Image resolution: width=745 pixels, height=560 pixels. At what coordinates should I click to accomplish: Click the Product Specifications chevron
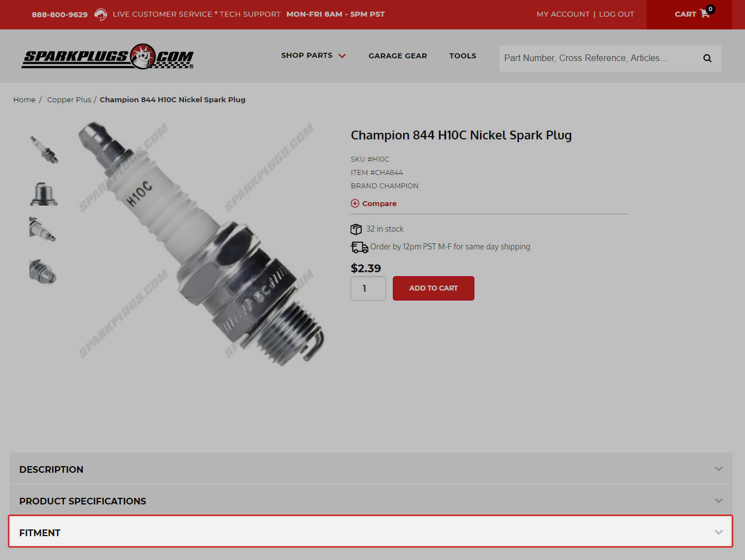pos(718,501)
